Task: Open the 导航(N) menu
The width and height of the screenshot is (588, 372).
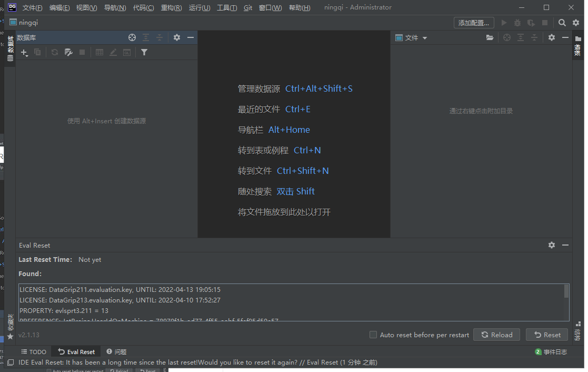Action: 115,7
